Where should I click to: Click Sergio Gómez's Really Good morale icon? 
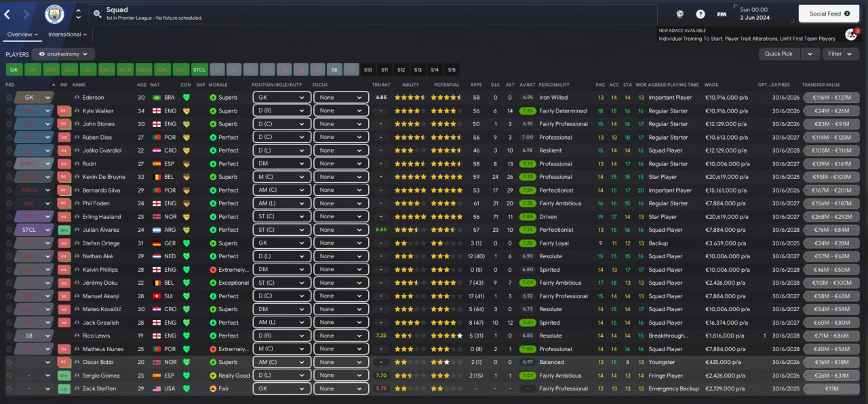213,376
